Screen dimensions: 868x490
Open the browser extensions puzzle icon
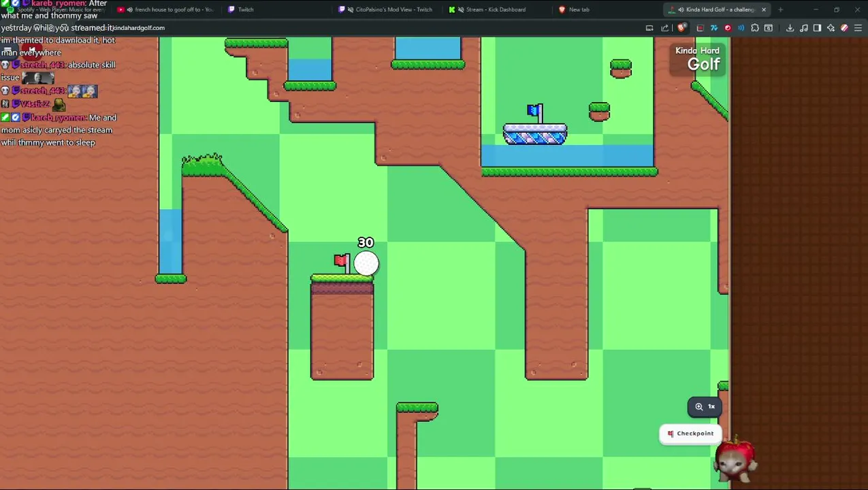pyautogui.click(x=754, y=28)
